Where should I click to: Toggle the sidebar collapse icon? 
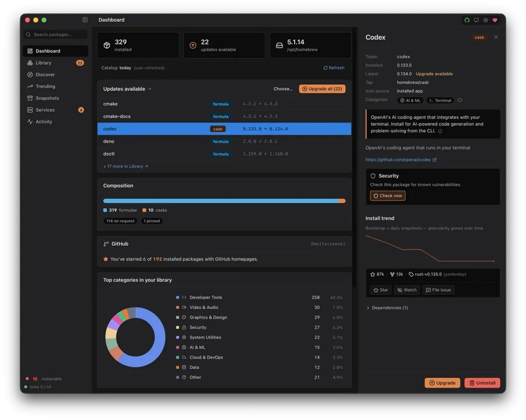point(85,20)
